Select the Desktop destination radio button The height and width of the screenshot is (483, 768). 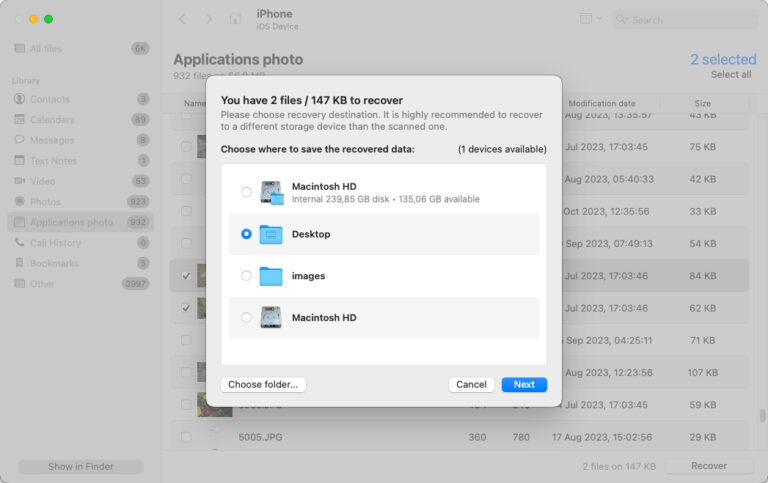[246, 234]
